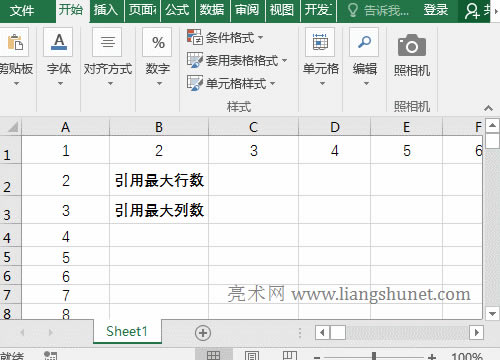The width and height of the screenshot is (500, 360).
Task: Click the 告诉我 Tell Me search box
Action: click(378, 11)
